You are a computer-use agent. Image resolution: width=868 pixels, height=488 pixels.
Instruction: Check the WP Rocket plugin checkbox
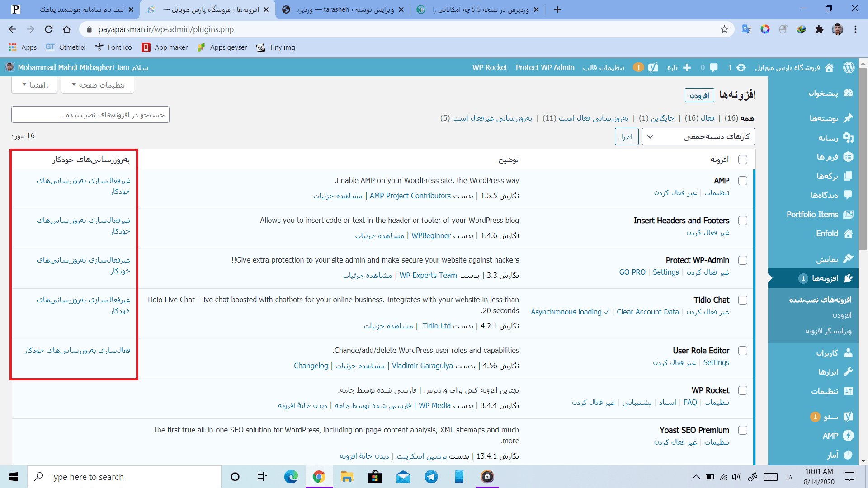pyautogui.click(x=742, y=390)
